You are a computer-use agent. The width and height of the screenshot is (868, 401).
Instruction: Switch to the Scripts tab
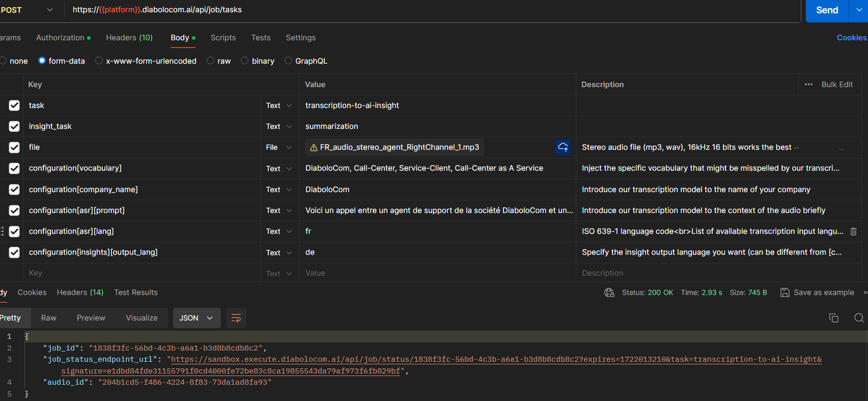point(223,38)
